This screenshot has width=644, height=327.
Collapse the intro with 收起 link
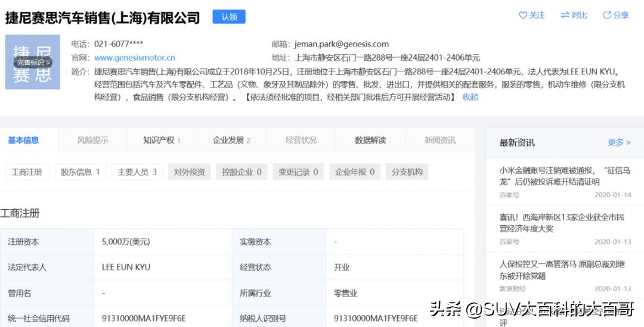point(470,97)
